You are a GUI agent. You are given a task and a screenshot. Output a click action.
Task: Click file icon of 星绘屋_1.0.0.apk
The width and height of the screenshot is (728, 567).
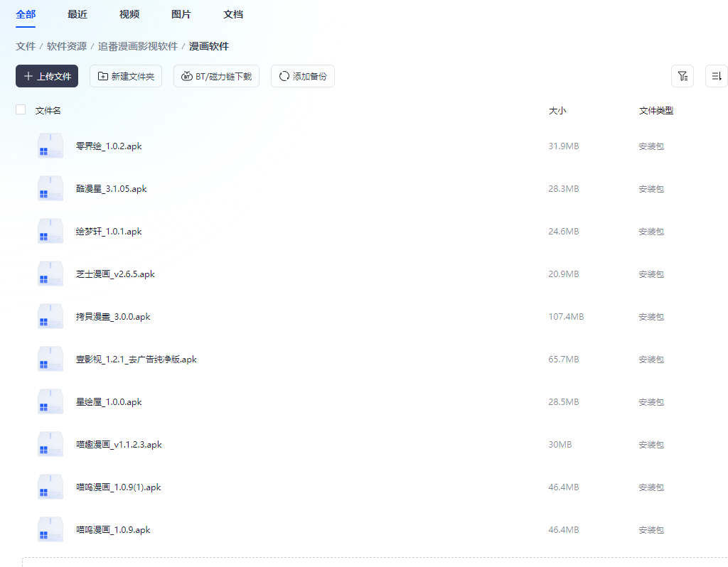coord(50,402)
